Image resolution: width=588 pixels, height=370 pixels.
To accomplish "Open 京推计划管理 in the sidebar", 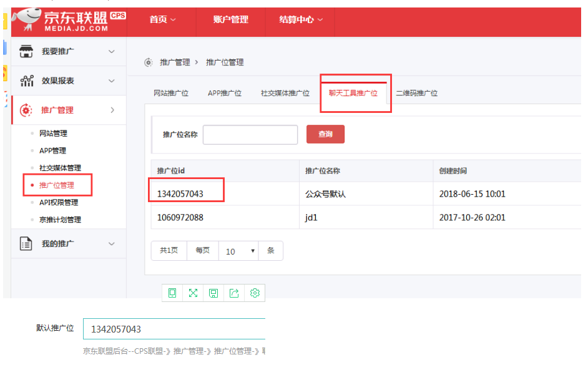I will [60, 220].
